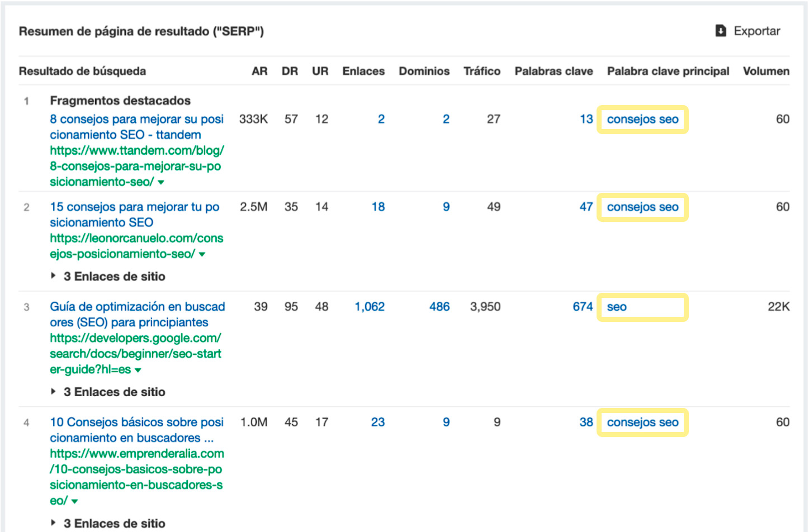Click Volumen value 22K
The image size is (809, 532).
[x=779, y=307]
